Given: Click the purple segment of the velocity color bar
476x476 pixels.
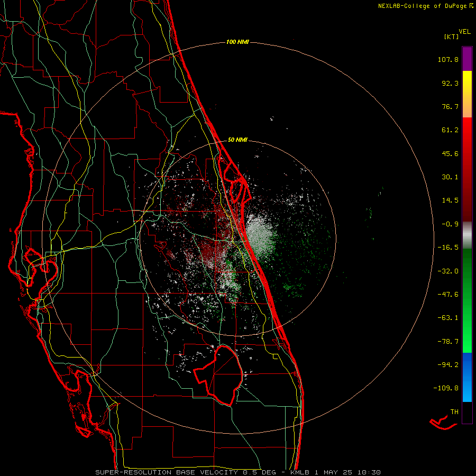Looking at the screenshot, I should 467,59.
